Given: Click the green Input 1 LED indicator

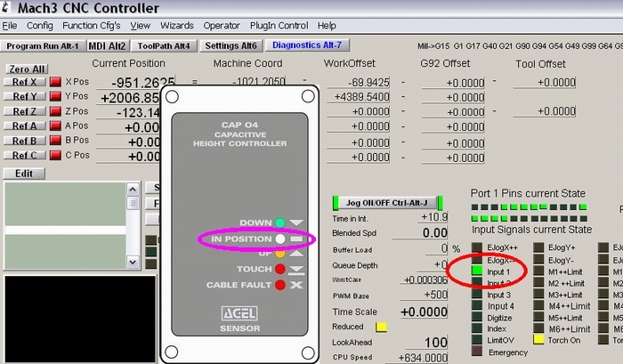Looking at the screenshot, I should coord(477,271).
